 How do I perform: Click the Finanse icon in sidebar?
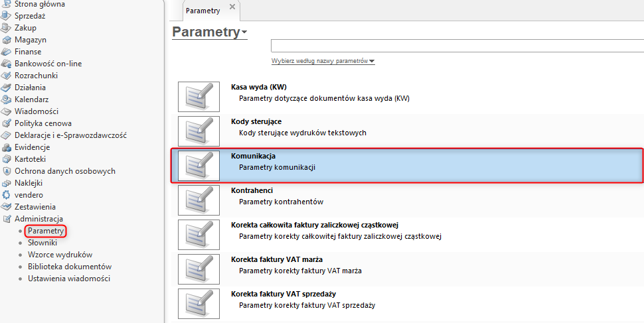pos(7,52)
